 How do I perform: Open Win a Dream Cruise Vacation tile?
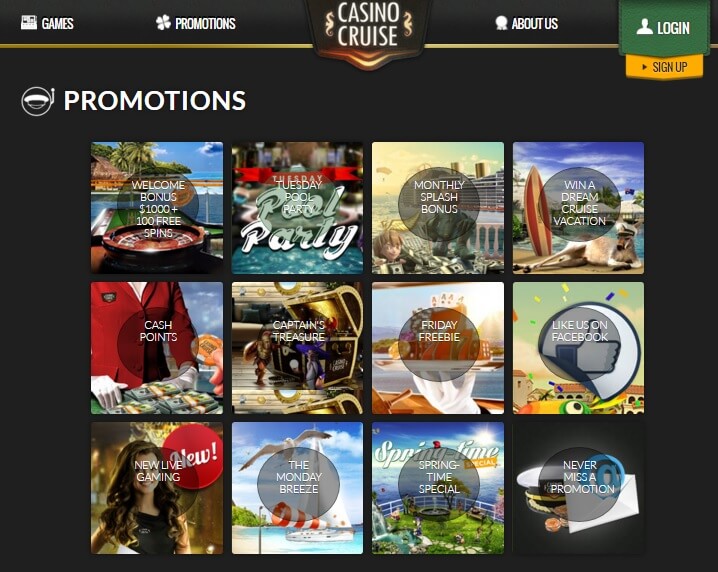578,207
